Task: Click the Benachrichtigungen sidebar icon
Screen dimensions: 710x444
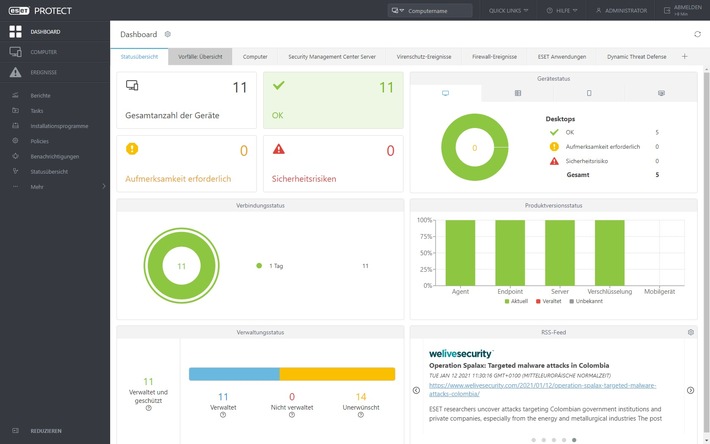Action: click(x=15, y=156)
